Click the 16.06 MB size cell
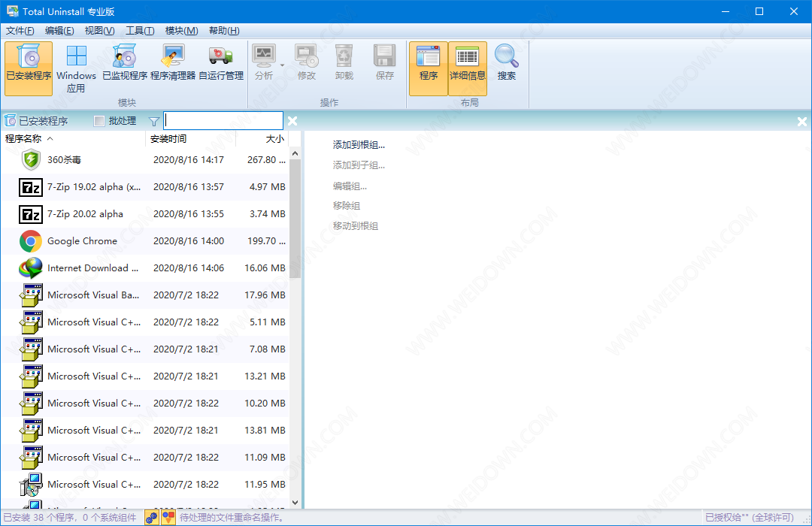The height and width of the screenshot is (526, 812). 265,268
